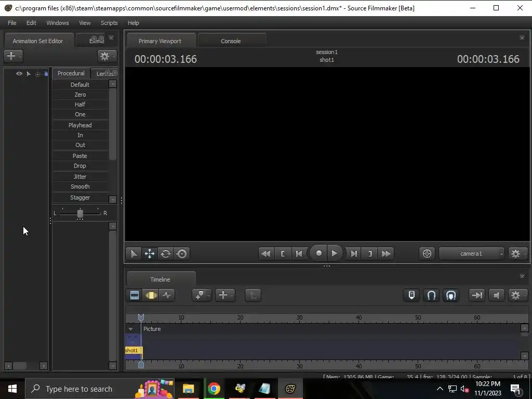
Task: Open timeline add clip plus menu
Action: (224, 295)
